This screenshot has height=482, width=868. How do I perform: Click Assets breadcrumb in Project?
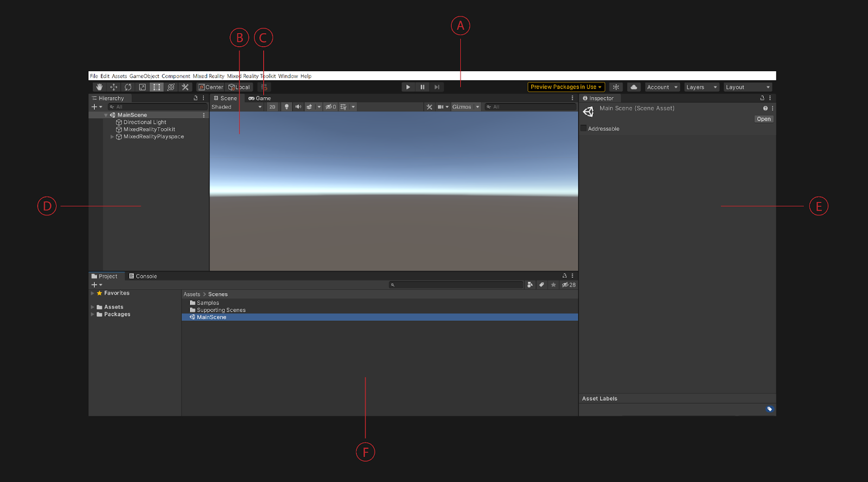pyautogui.click(x=192, y=294)
